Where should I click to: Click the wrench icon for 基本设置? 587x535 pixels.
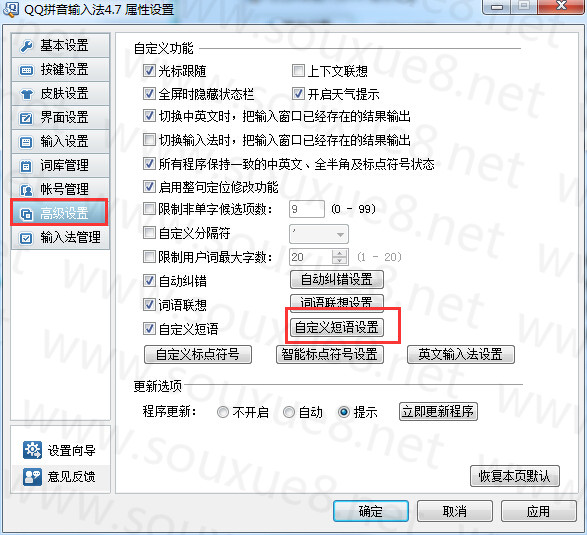click(27, 46)
